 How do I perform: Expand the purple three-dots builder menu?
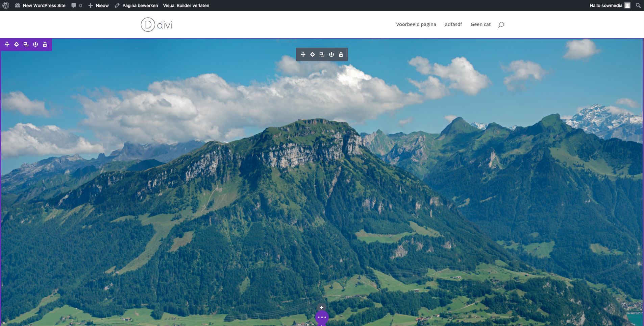tap(322, 317)
